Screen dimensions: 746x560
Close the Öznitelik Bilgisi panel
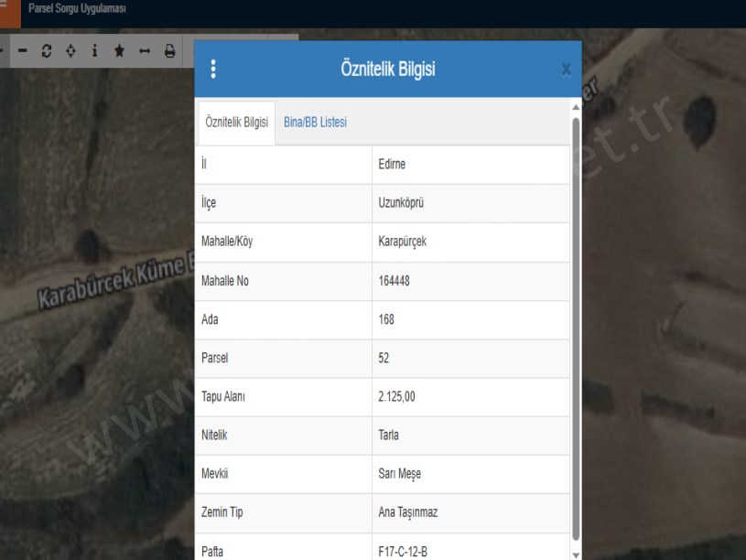click(566, 70)
